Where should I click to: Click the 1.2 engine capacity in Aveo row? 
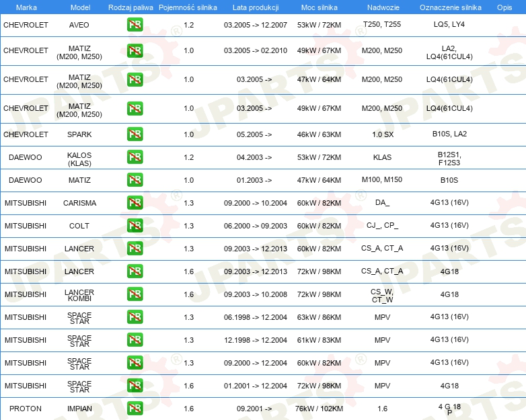click(189, 25)
